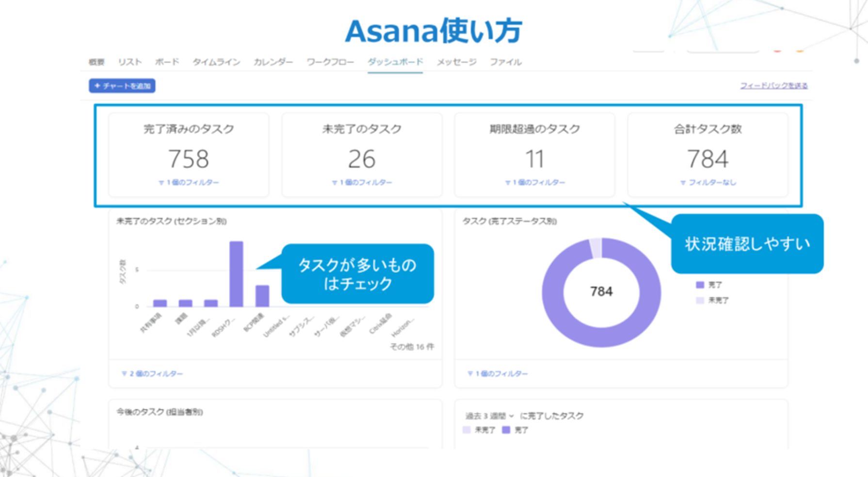
Task: Open the 過去 3 週間 period dropdown
Action: coord(489,416)
